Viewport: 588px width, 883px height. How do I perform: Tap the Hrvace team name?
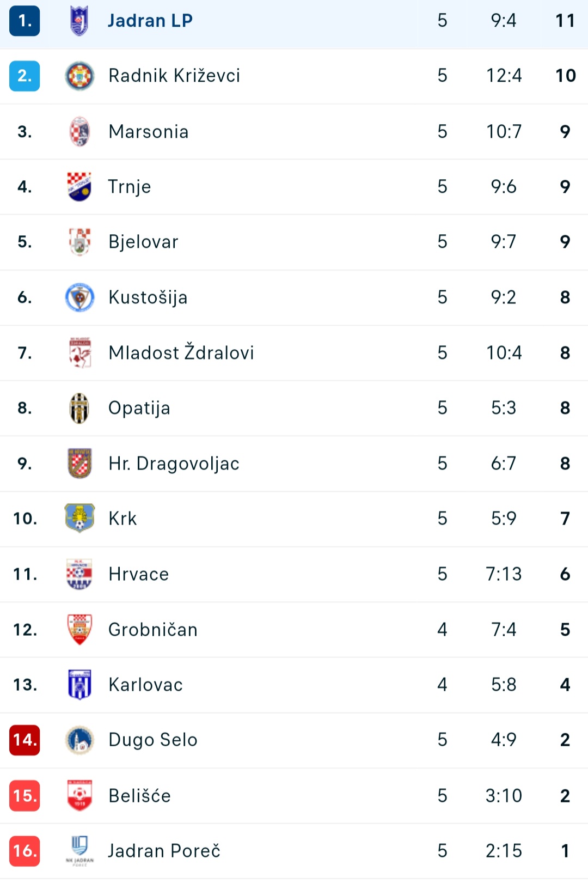tap(139, 574)
